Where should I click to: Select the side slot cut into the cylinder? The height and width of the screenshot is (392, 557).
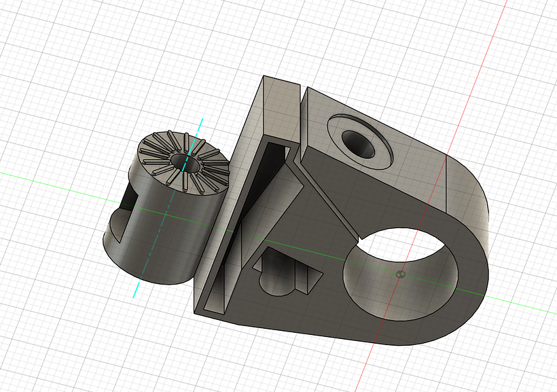[123, 213]
